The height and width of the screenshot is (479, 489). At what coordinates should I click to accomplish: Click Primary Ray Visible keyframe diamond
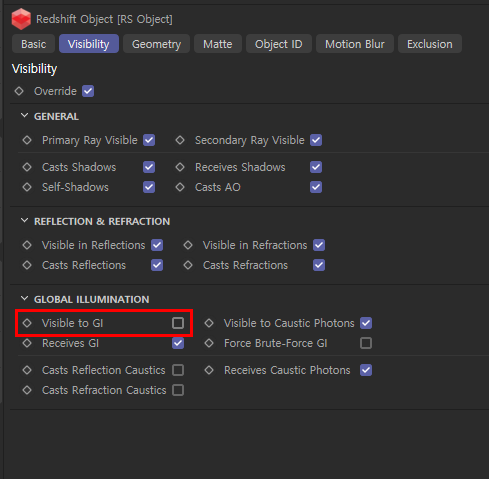pos(27,140)
